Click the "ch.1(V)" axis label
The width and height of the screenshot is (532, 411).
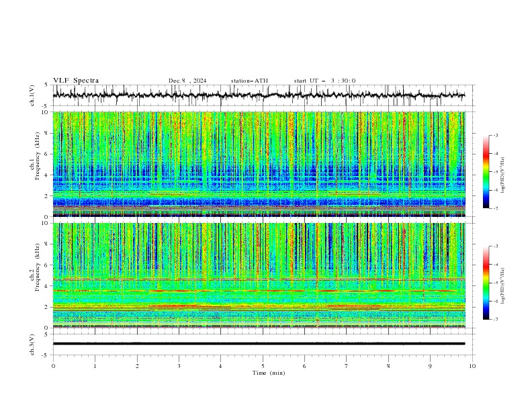tap(32, 95)
